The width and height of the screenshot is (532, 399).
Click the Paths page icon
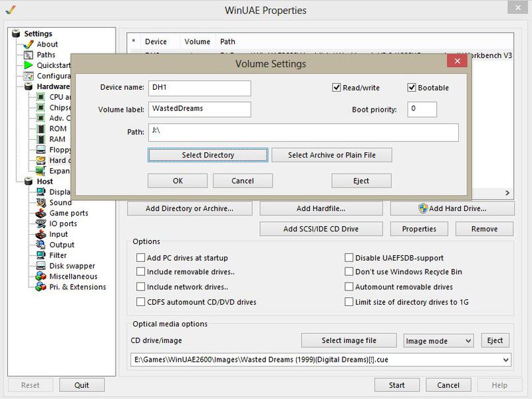29,55
